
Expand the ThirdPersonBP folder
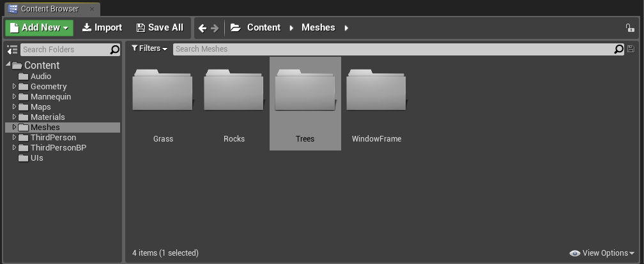coord(14,147)
